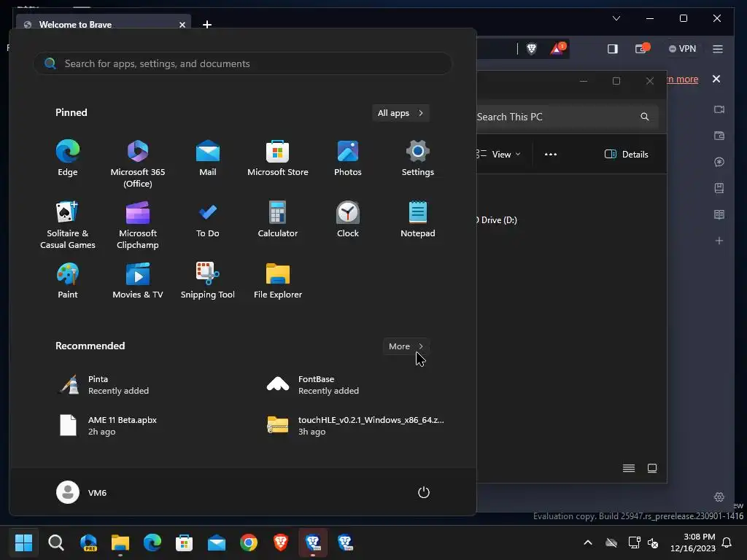This screenshot has height=560, width=747.
Task: Open the Clock app
Action: click(348, 220)
